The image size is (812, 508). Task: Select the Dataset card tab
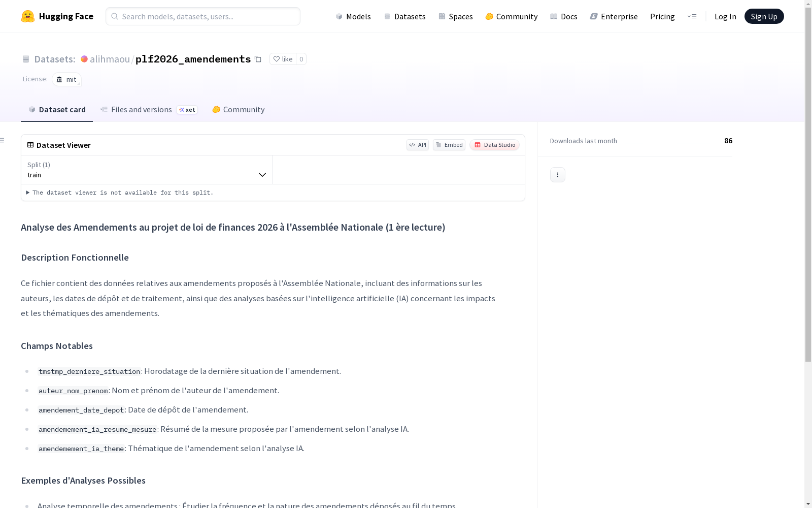pyautogui.click(x=57, y=110)
